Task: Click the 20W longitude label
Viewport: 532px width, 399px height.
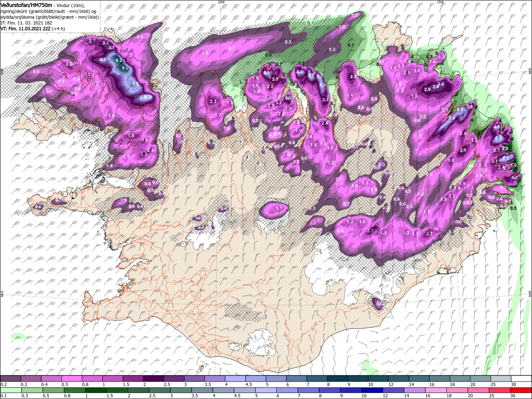Action: pos(222,2)
